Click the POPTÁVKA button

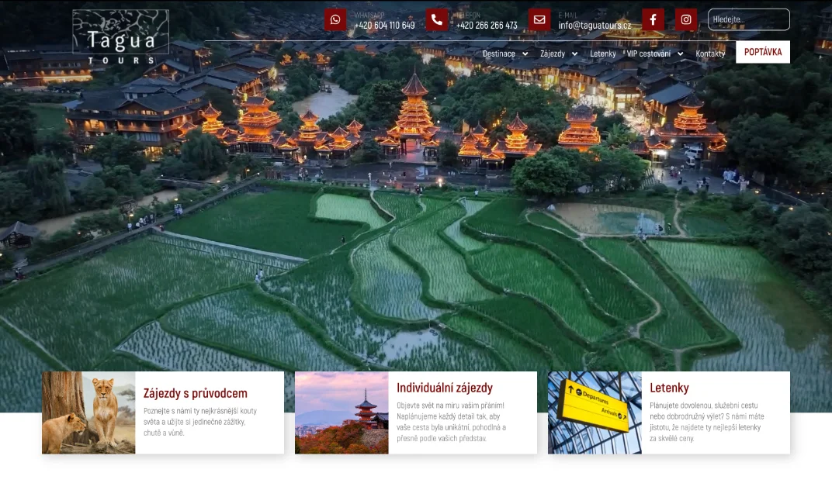click(x=762, y=52)
